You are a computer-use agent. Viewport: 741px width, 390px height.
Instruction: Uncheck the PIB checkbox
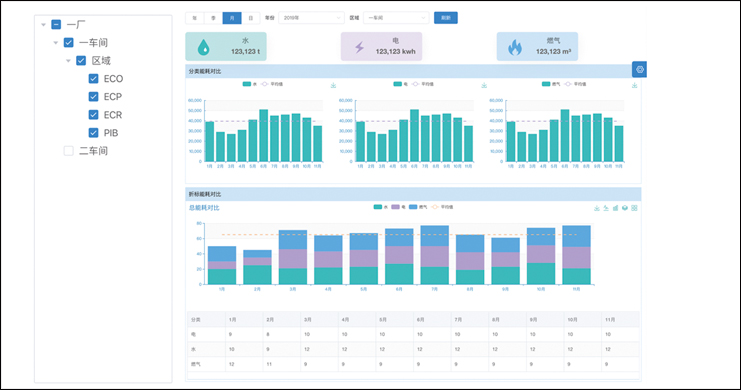click(x=94, y=133)
